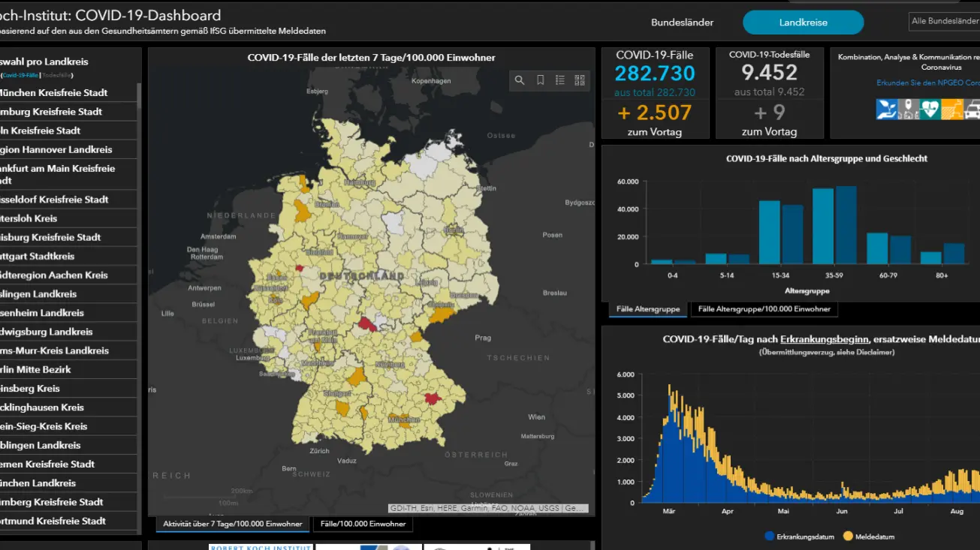The width and height of the screenshot is (980, 550).
Task: Open the Alle Bundesländer dropdown
Action: point(944,21)
